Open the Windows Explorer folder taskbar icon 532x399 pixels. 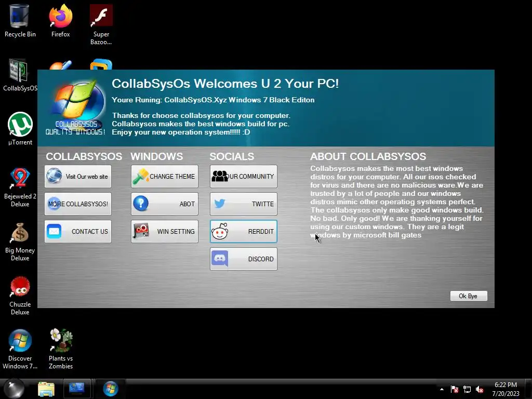46,389
